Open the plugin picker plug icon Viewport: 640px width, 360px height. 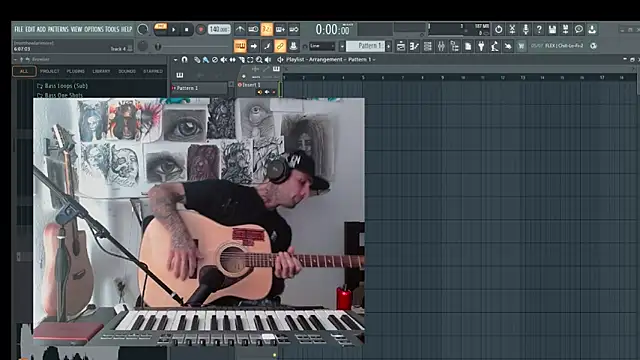point(481,46)
